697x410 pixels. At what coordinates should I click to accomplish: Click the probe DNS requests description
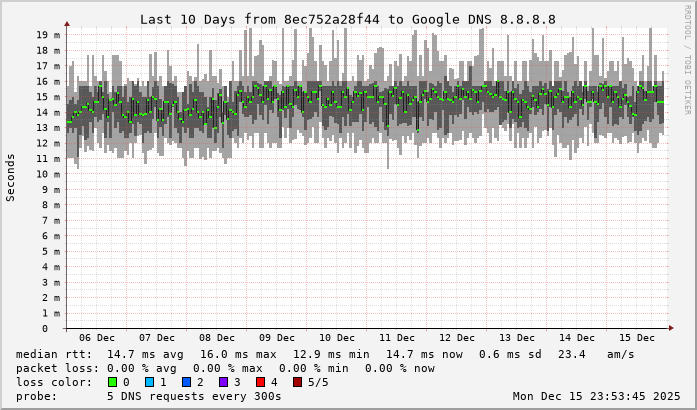(x=150, y=396)
